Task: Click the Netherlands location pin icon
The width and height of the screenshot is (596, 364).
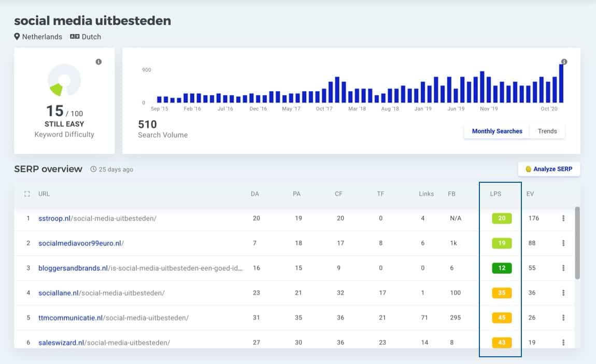Action: coord(17,36)
